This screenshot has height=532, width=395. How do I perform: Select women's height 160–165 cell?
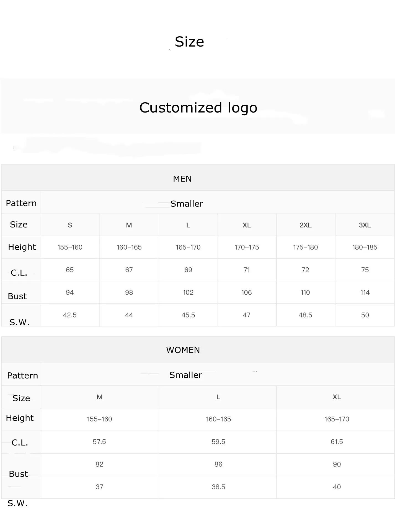(x=218, y=419)
